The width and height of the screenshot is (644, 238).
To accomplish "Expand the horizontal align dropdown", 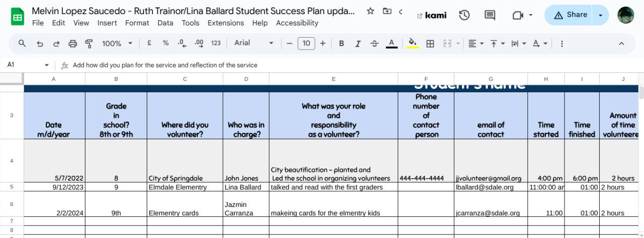I will tap(475, 44).
